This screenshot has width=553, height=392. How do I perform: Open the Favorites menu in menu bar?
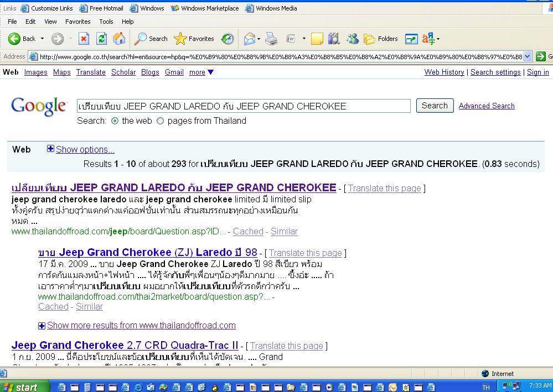[77, 22]
